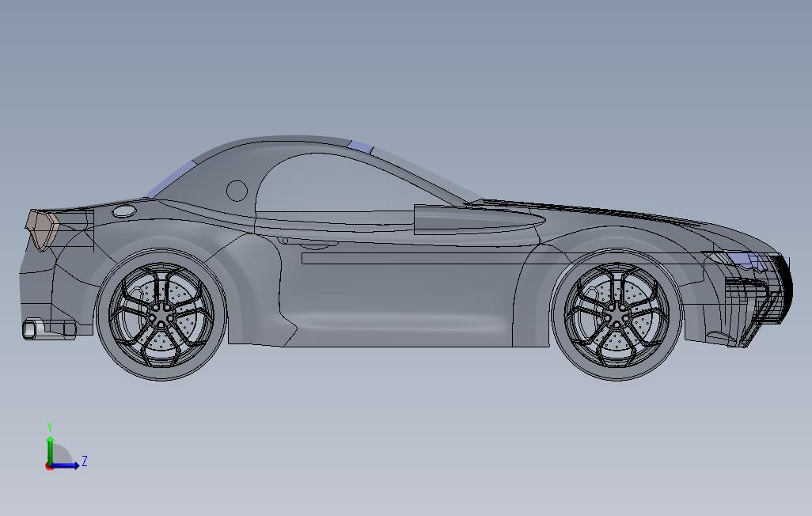This screenshot has height=516, width=812.
Task: Click the green Y axis arrow of triad
Action: tap(50, 450)
